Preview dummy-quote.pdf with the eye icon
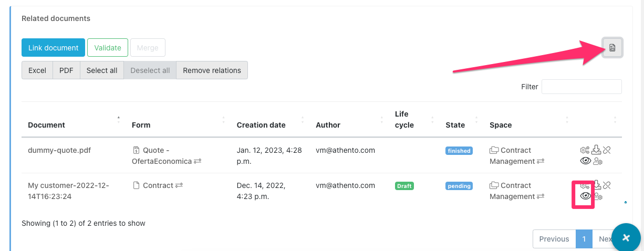This screenshot has height=251, width=644. point(585,161)
